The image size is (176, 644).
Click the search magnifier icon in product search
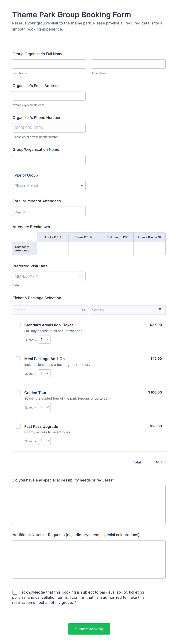tap(83, 310)
